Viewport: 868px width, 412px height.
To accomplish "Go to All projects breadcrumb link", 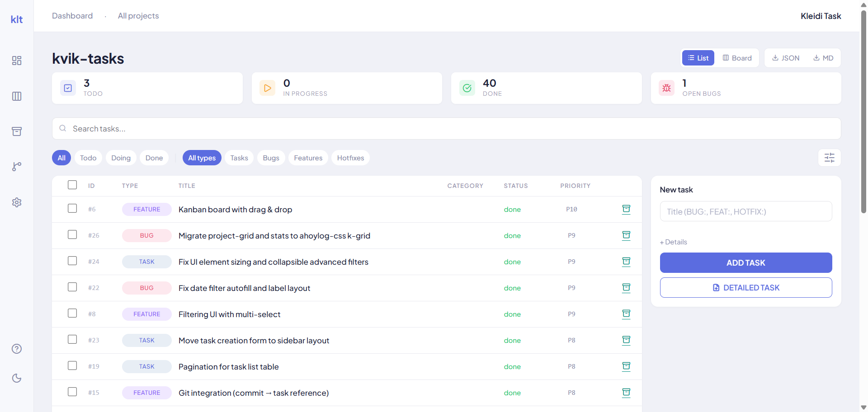I will point(138,16).
